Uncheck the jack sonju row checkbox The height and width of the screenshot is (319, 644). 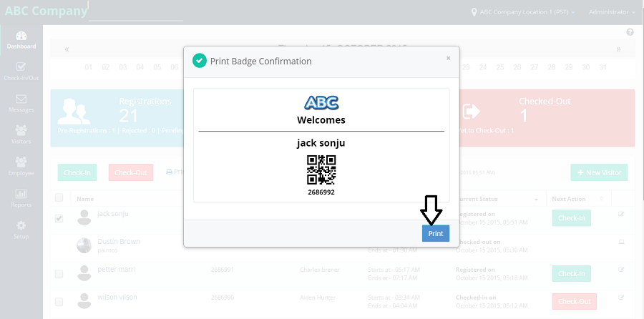59,218
